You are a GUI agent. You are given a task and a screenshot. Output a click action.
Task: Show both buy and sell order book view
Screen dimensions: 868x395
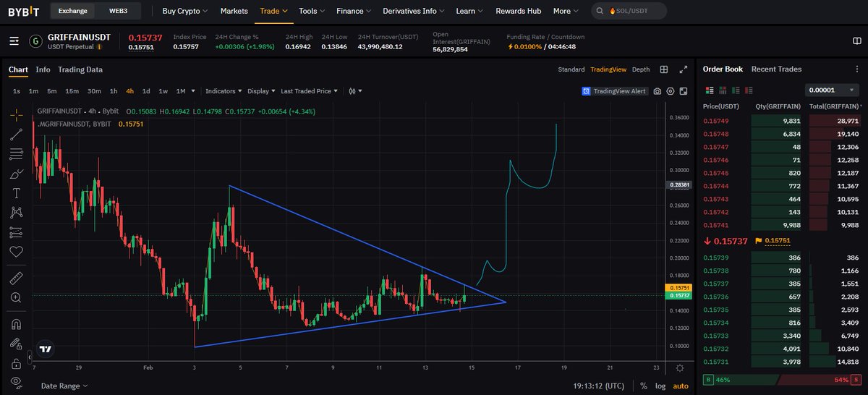point(710,90)
